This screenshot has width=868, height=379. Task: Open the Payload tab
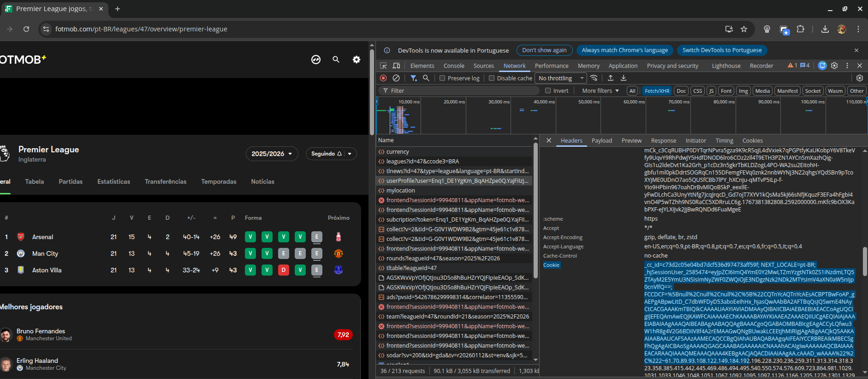point(602,140)
